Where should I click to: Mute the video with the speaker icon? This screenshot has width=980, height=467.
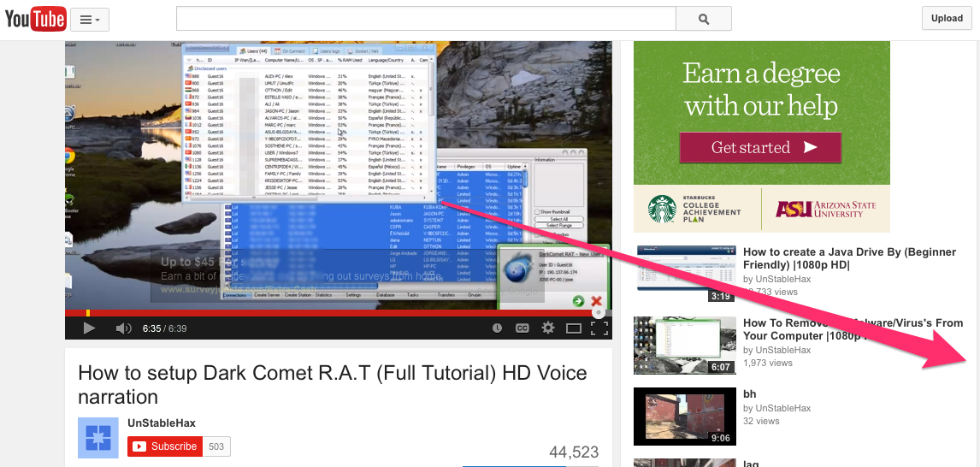click(x=124, y=328)
